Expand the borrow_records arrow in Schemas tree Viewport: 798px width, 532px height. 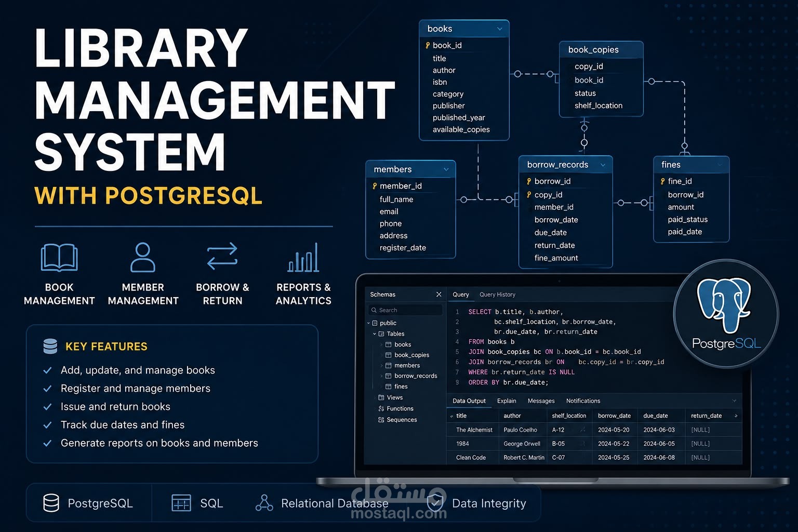click(x=382, y=376)
